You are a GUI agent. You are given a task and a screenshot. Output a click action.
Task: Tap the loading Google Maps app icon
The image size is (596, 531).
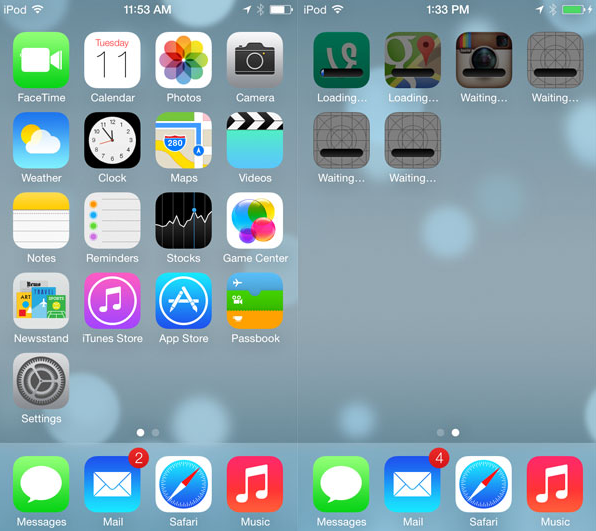(x=413, y=60)
